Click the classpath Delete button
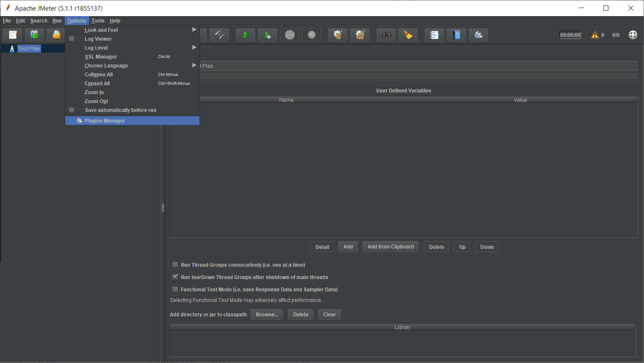Image resolution: width=644 pixels, height=363 pixels. tap(301, 315)
